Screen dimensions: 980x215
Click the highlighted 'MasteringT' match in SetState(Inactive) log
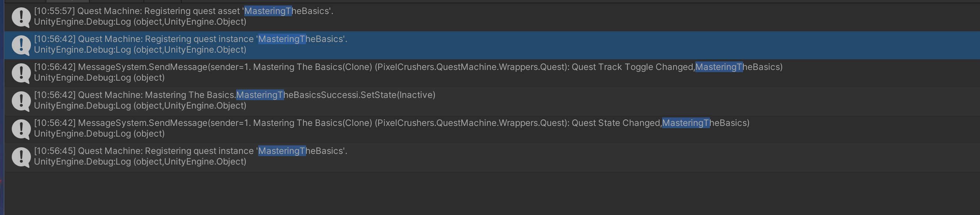[260, 95]
